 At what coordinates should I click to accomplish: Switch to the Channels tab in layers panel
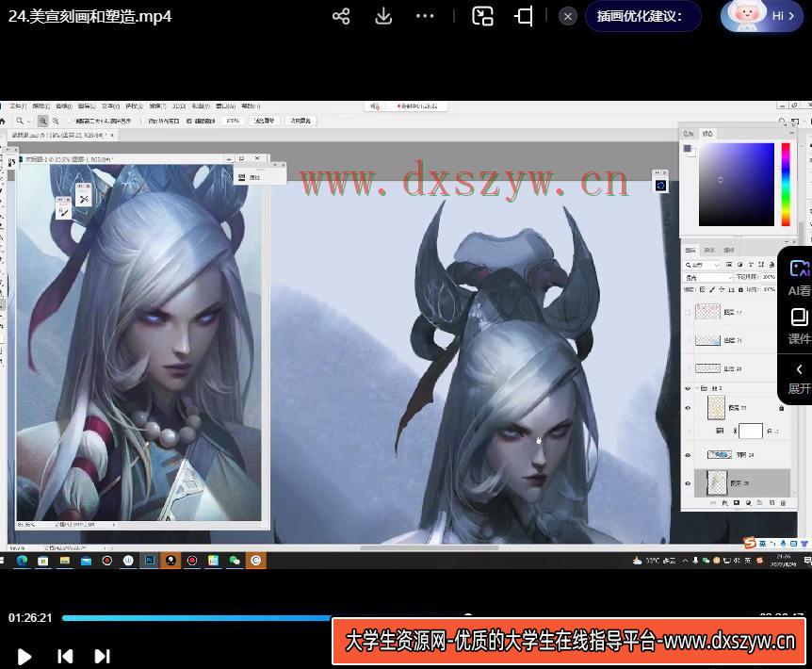coord(709,250)
